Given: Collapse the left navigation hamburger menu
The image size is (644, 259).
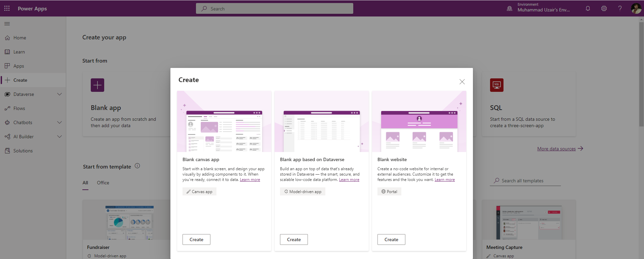Looking at the screenshot, I should click(7, 24).
